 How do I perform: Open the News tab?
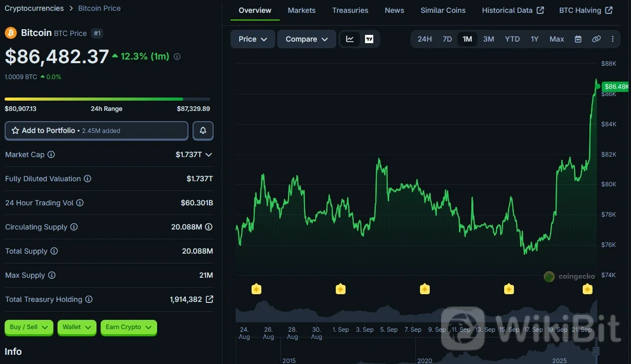[394, 10]
